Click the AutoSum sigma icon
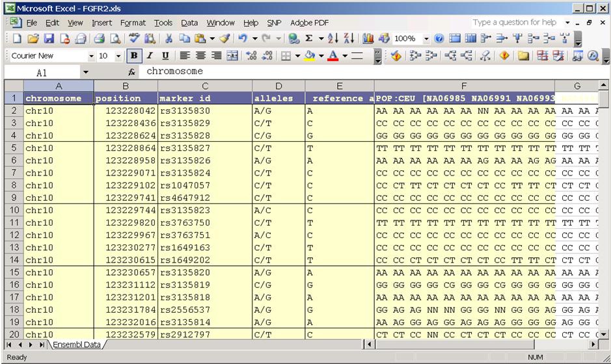Image resolution: width=611 pixels, height=364 pixels. coord(309,39)
